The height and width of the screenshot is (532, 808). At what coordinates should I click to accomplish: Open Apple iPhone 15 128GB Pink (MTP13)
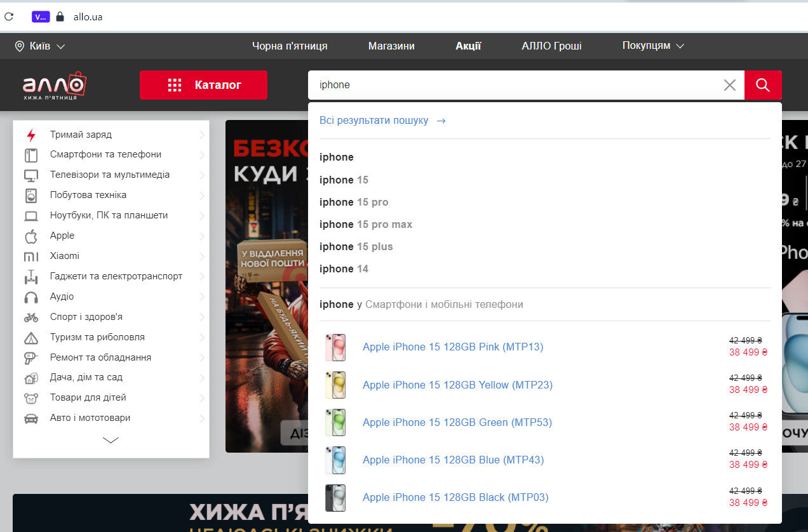tap(453, 347)
